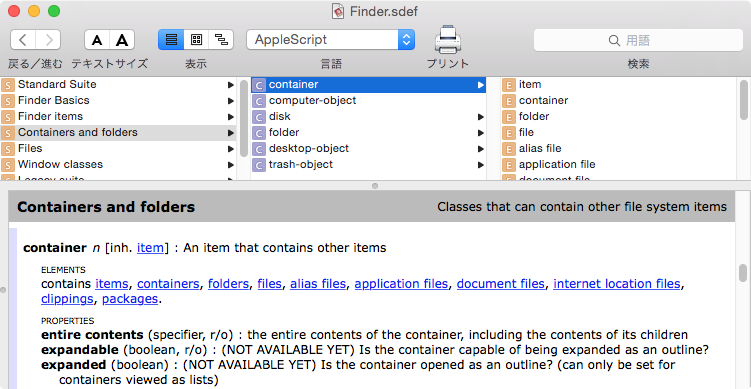Go forward with the right chevron button
Viewport: 751px width, 389px height.
click(48, 40)
